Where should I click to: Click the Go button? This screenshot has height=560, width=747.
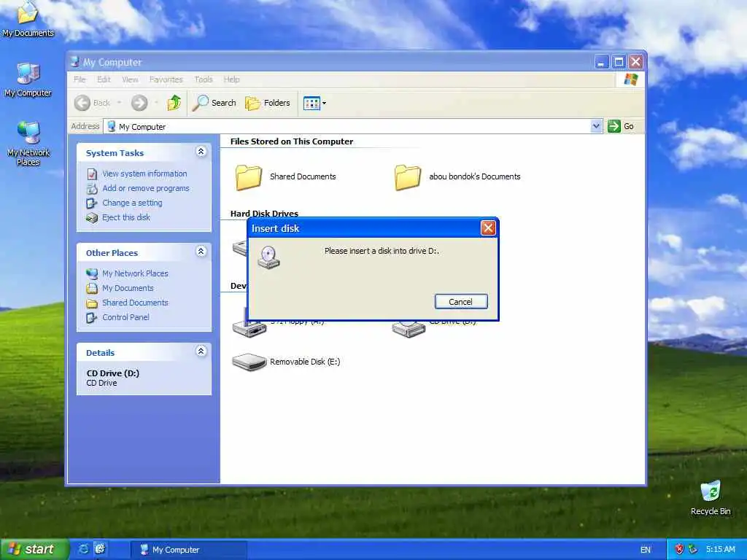(x=621, y=126)
